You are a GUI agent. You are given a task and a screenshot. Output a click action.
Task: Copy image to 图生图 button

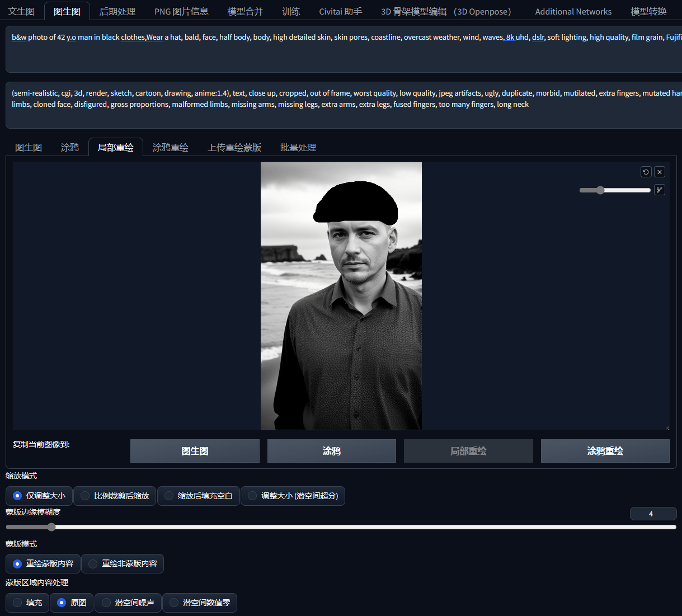(x=195, y=451)
